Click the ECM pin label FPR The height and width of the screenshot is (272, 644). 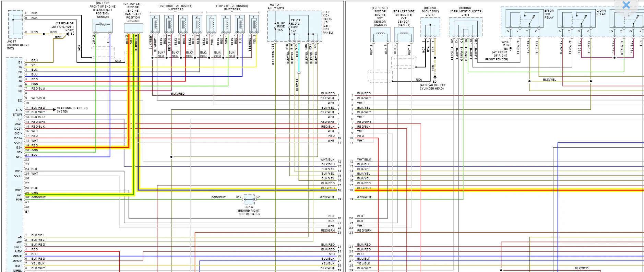pyautogui.click(x=19, y=199)
